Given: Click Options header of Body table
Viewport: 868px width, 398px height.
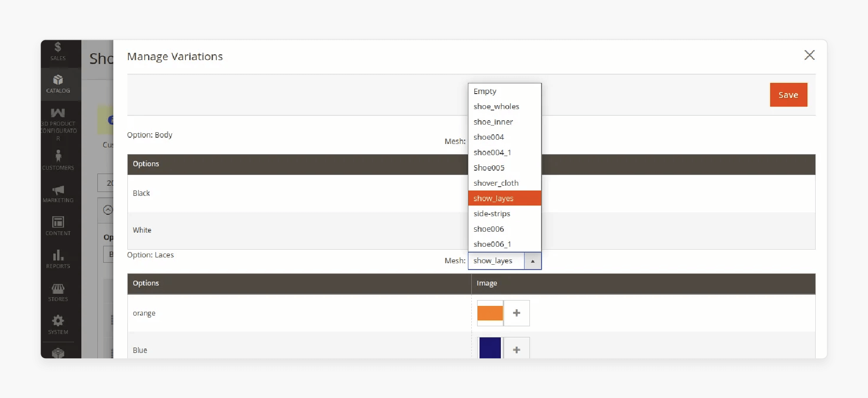Looking at the screenshot, I should pyautogui.click(x=146, y=164).
